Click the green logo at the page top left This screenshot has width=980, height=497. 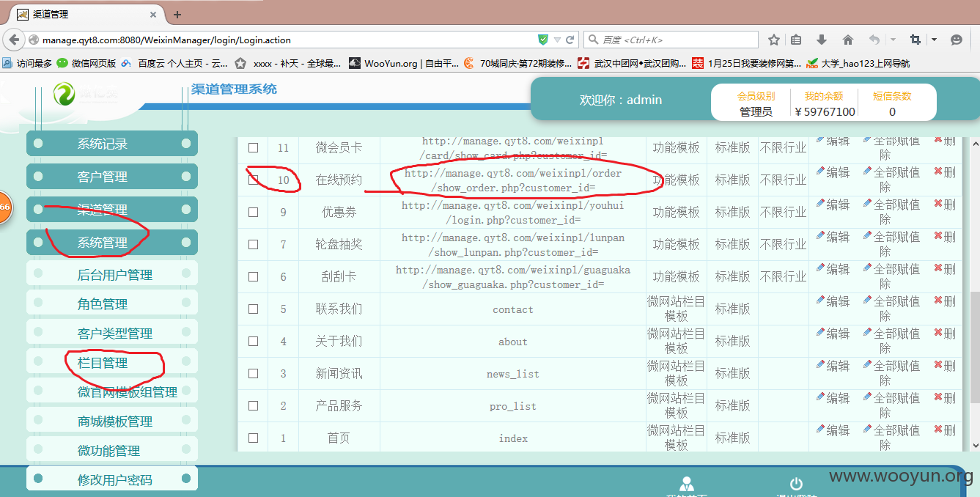coord(64,94)
